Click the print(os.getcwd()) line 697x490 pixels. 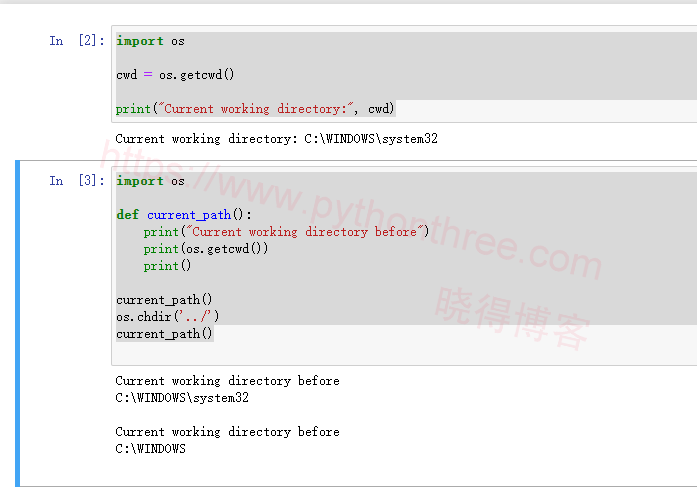click(x=206, y=249)
